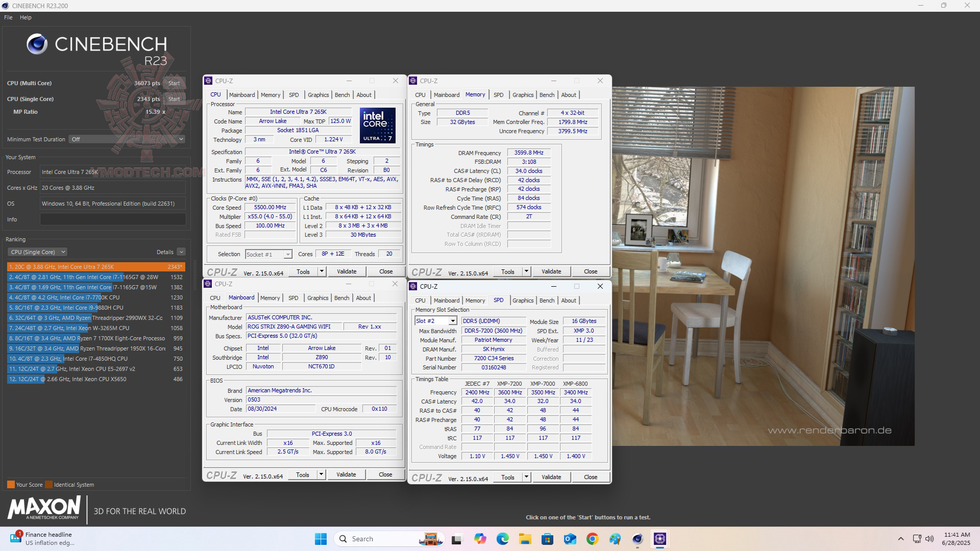Click the Info input field under Your System
Viewport: 980px width, 551px height.
click(x=112, y=219)
